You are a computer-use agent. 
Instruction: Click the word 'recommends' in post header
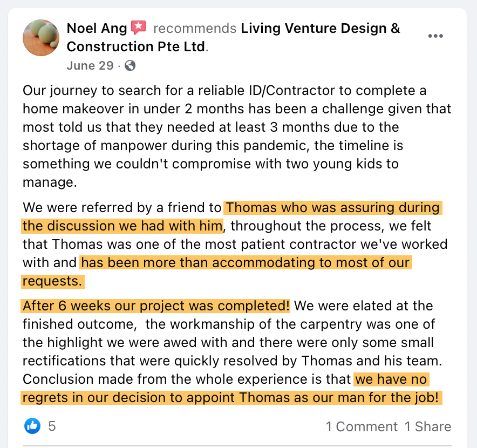tap(195, 28)
